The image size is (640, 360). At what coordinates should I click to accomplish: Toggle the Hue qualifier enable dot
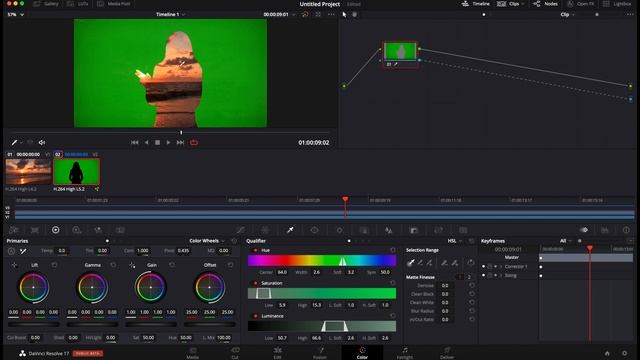click(256, 250)
